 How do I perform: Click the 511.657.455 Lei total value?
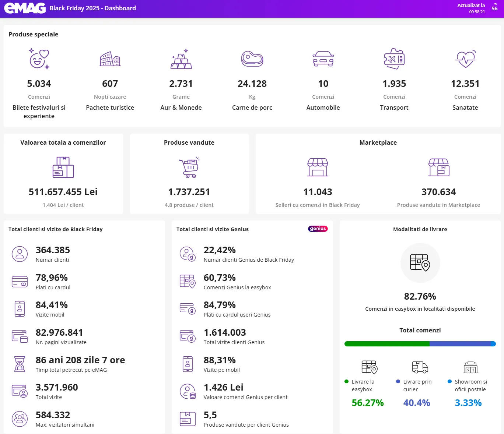click(x=63, y=192)
